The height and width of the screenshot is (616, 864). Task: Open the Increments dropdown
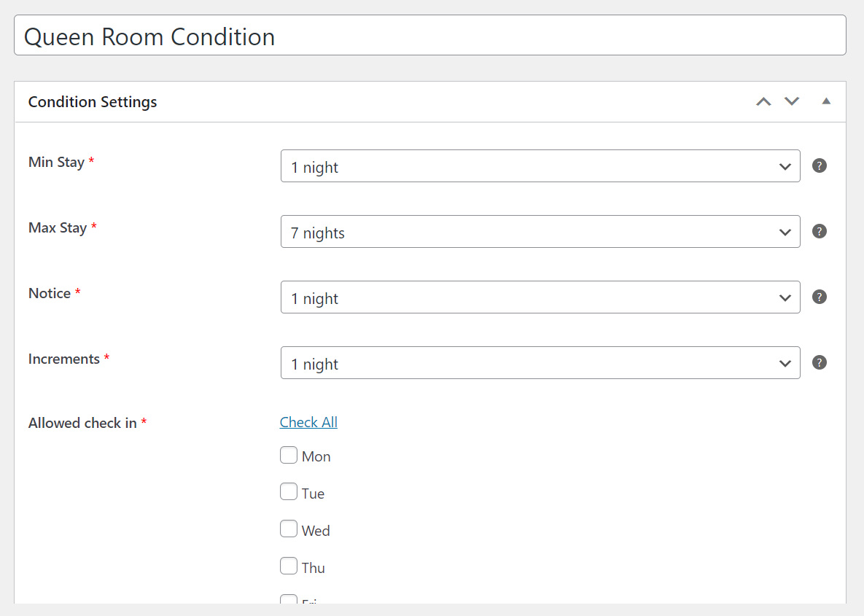(x=540, y=362)
